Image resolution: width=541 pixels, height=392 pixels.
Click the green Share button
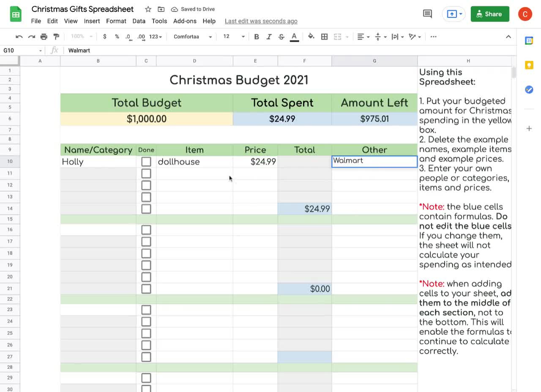pyautogui.click(x=489, y=14)
